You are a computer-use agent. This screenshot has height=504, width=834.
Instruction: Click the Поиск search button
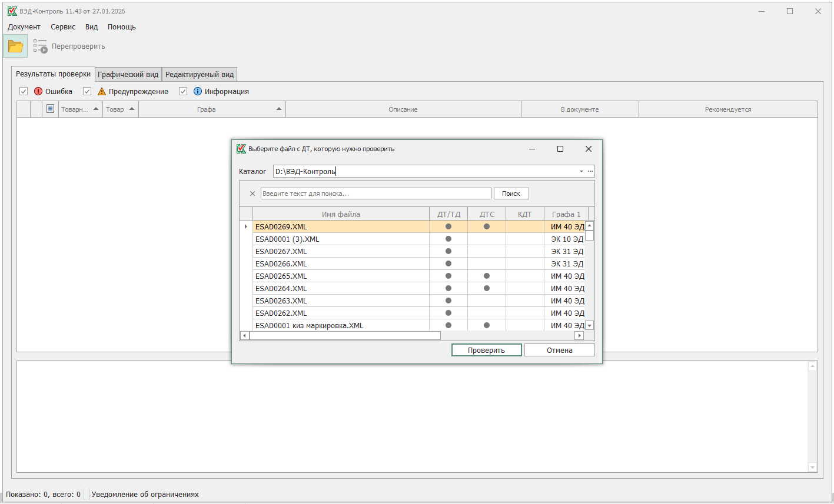pos(511,193)
